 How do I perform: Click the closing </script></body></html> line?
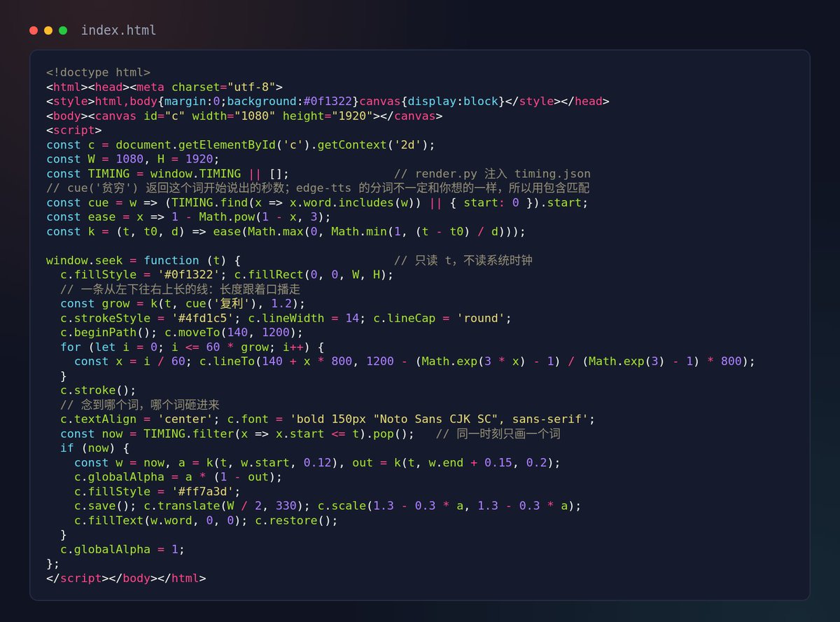126,579
